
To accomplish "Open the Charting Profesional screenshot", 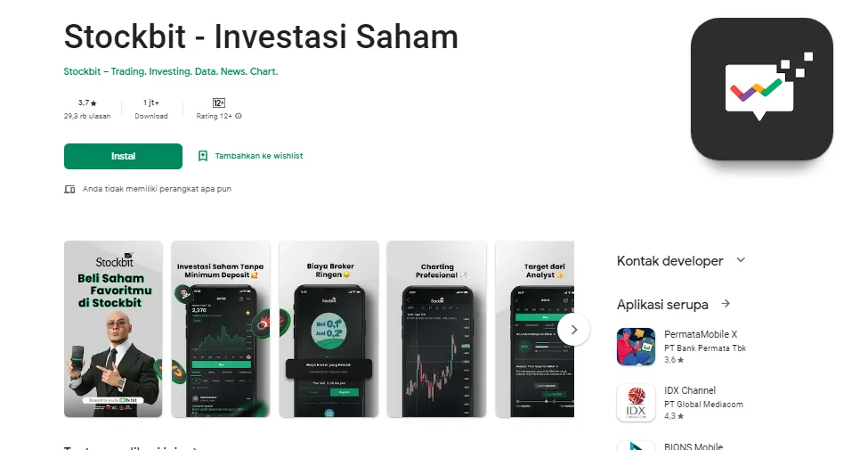I will click(x=437, y=329).
